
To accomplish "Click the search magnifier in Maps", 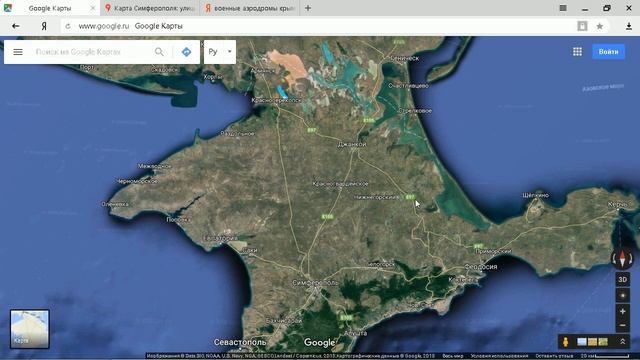I will click(x=159, y=52).
